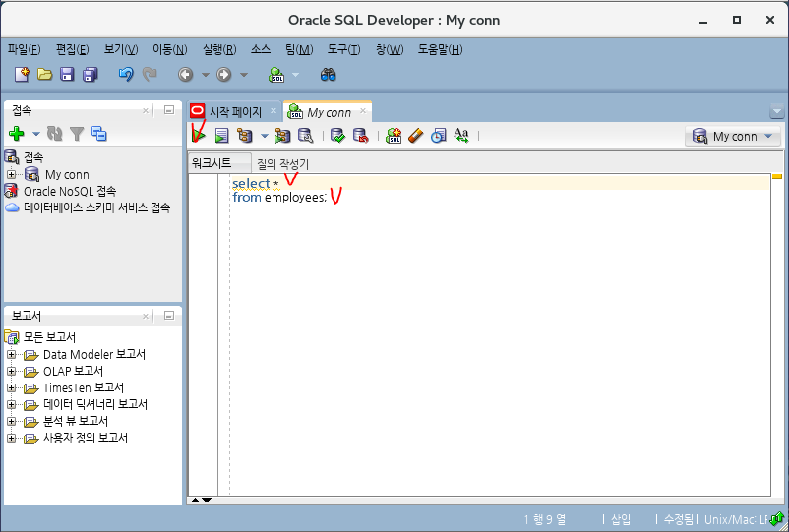Open the 파일(F) menu

pos(25,50)
